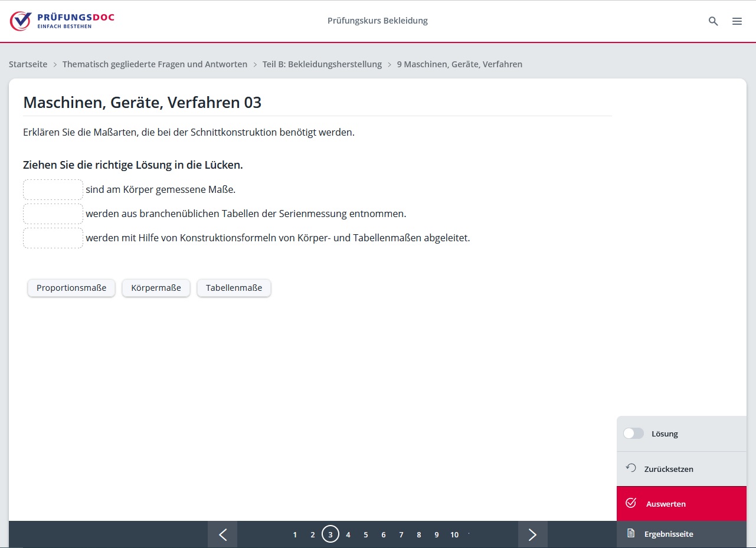Toggle the Lösung switch on

[633, 434]
